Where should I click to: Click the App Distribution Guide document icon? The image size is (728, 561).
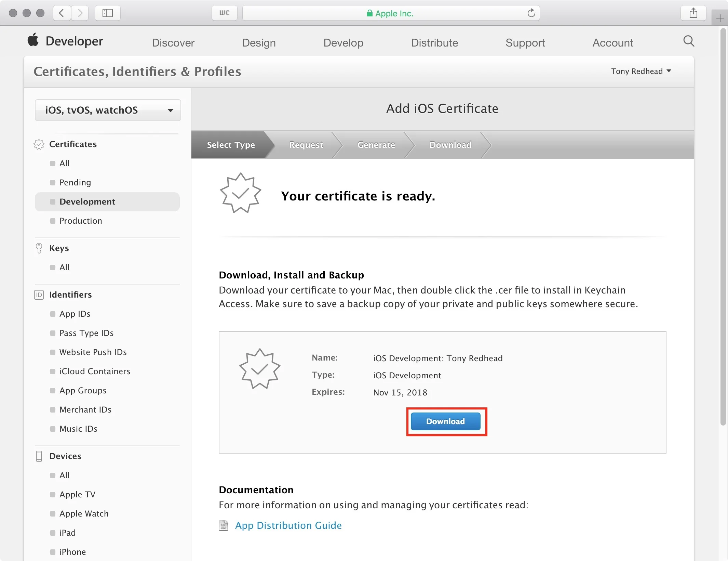click(224, 525)
